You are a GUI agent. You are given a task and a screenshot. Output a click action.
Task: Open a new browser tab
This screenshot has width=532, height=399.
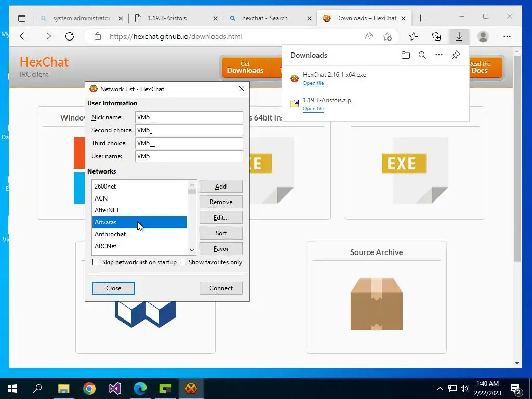coord(420,18)
